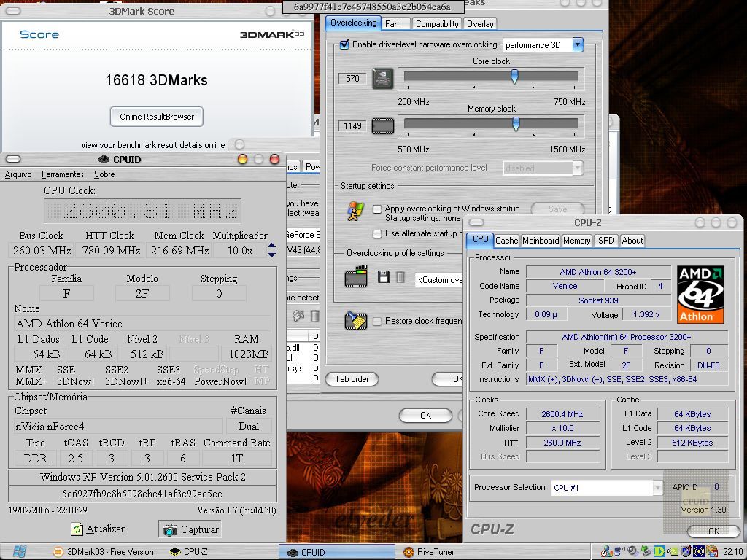Click the memory chip icon beside Memory clock
The image size is (747, 560).
tap(382, 125)
